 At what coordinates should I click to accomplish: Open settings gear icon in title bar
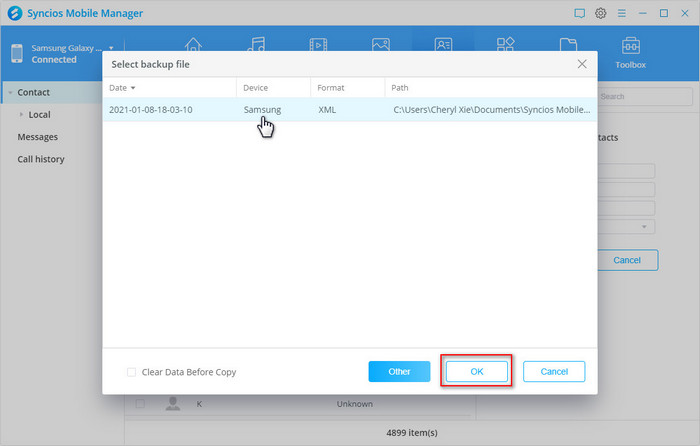600,13
